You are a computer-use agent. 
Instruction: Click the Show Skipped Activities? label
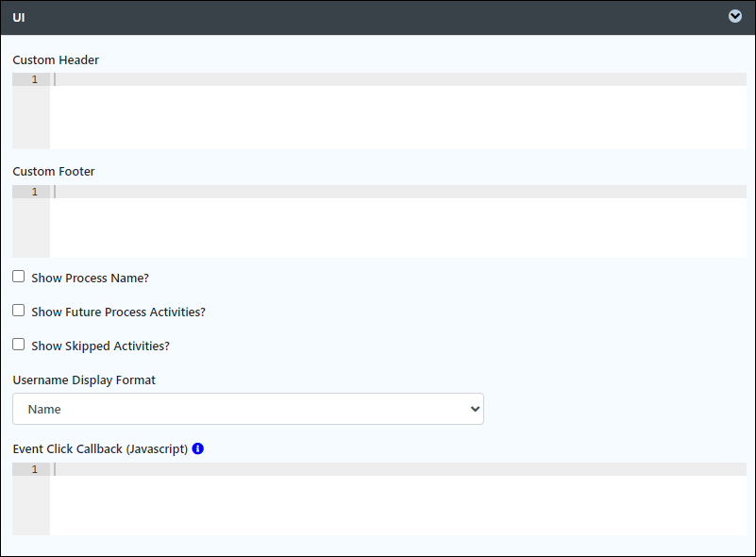tap(100, 346)
